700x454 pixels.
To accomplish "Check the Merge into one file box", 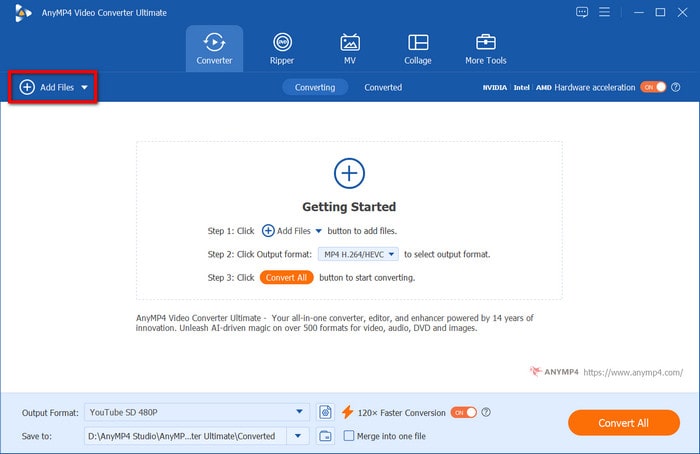I will 348,436.
